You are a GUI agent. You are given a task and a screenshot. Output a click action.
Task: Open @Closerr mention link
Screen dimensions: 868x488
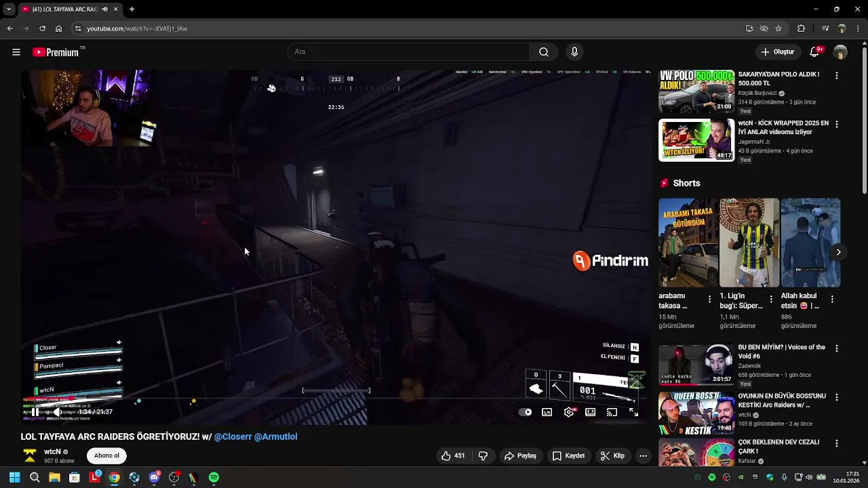[x=233, y=436]
